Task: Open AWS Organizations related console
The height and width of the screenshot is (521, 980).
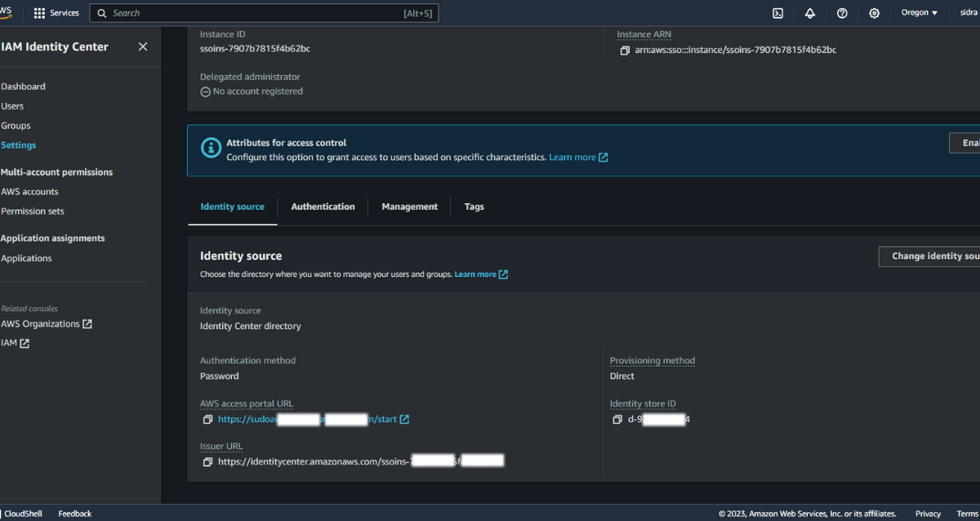Action: tap(47, 324)
